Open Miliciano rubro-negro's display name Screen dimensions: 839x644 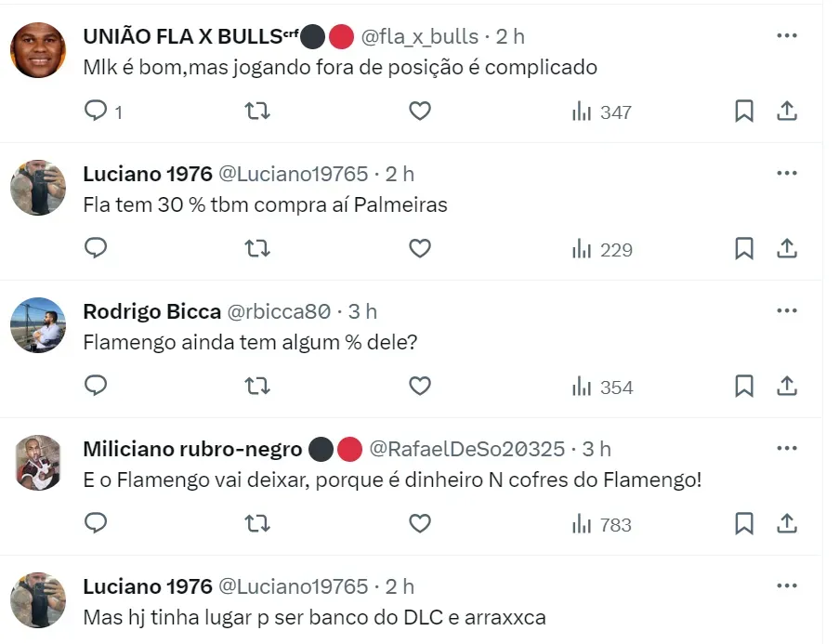pyautogui.click(x=192, y=449)
